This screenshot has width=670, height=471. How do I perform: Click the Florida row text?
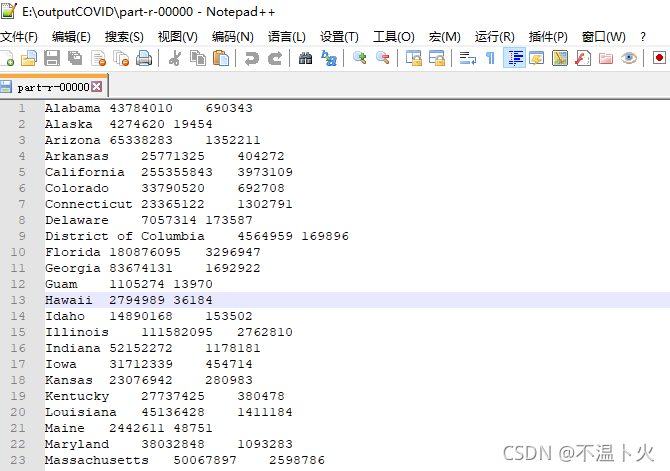point(153,252)
